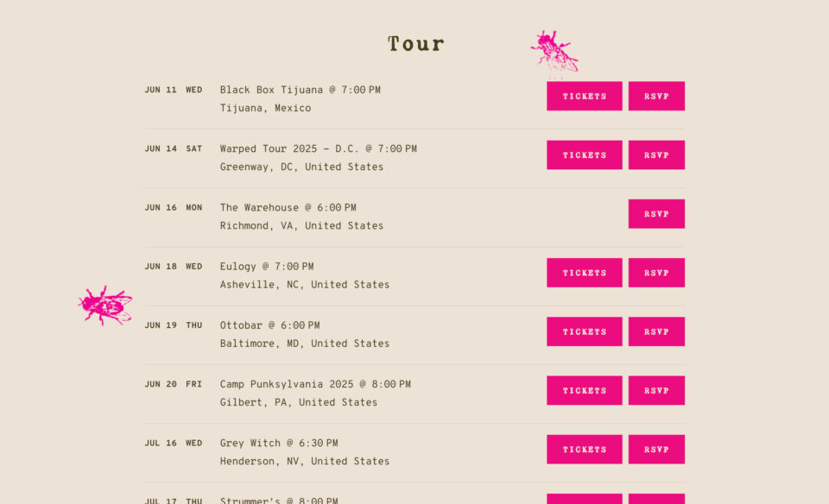Image resolution: width=829 pixels, height=504 pixels.
Task: Open tickets for Eulogy in Asheville
Action: pos(585,273)
